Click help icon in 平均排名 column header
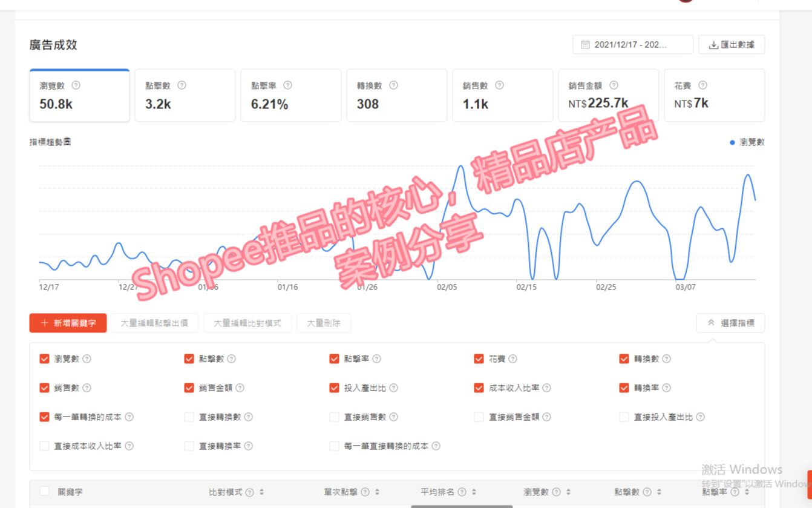This screenshot has width=812, height=508. (462, 492)
